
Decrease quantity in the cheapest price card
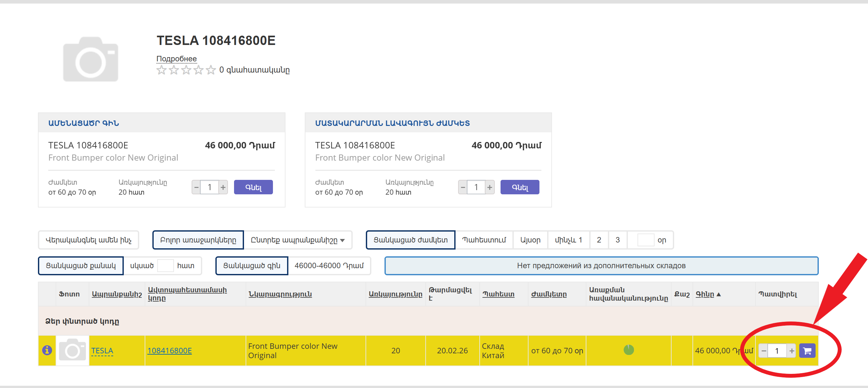coord(196,187)
